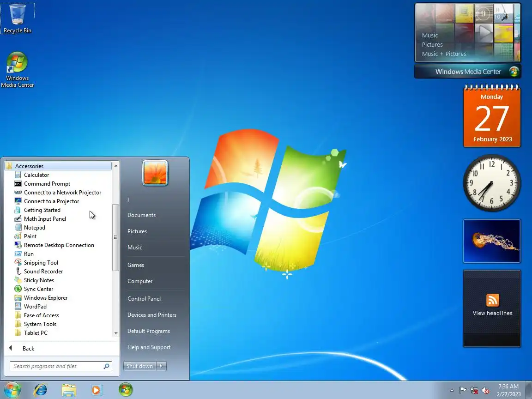Click the taskbar clock showing 7:36 AM
Image resolution: width=532 pixels, height=399 pixels.
click(x=508, y=390)
